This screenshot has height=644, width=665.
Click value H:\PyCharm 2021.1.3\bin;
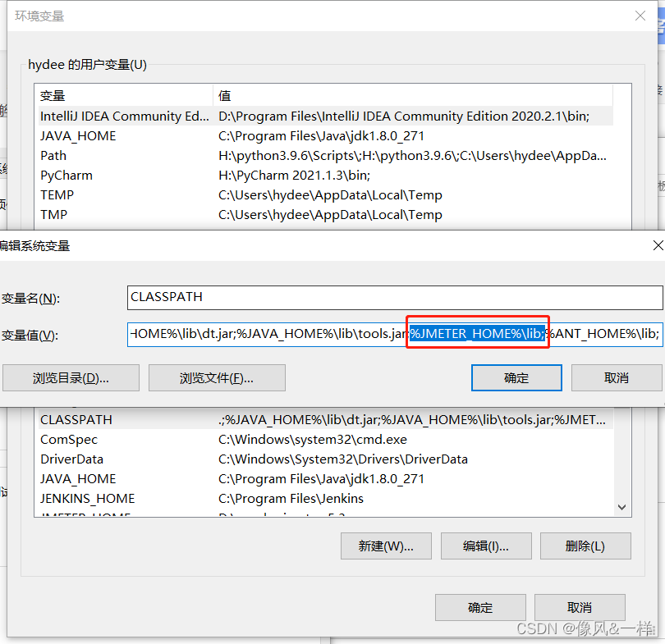click(295, 176)
